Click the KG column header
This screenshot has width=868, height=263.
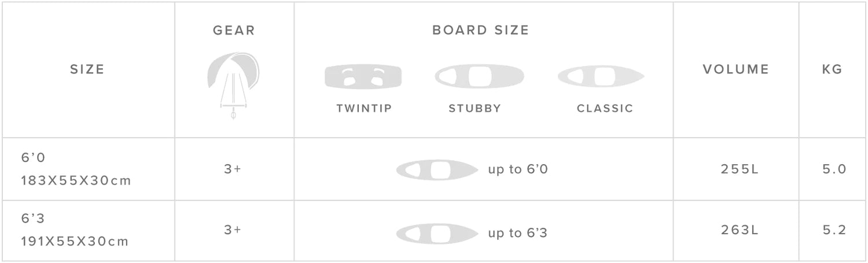coord(832,69)
